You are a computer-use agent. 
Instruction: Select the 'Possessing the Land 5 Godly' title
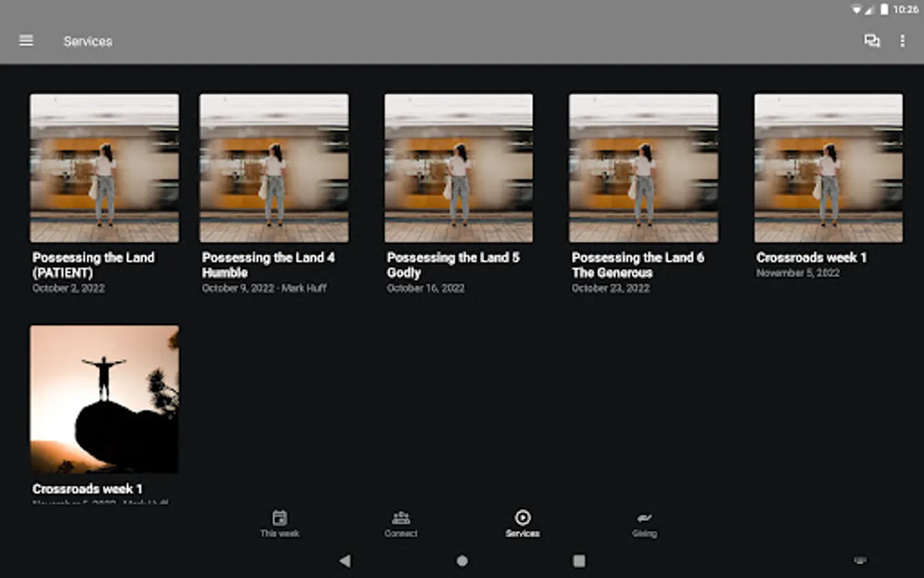tap(453, 265)
